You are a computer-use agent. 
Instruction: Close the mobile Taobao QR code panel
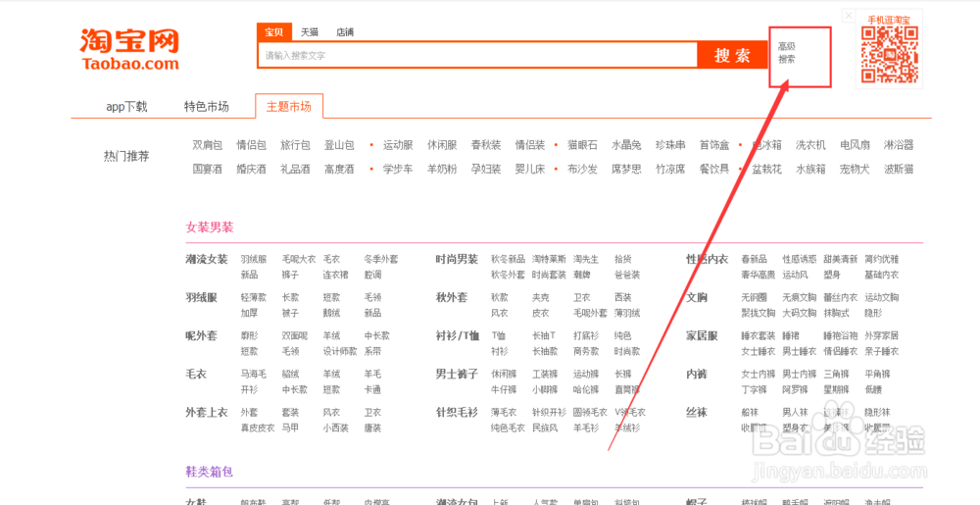coord(848,15)
